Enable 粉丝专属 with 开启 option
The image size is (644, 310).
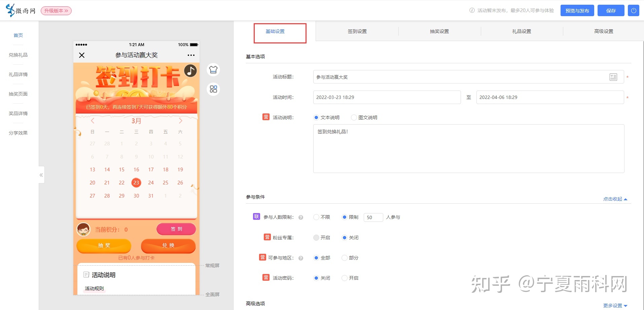coord(316,238)
